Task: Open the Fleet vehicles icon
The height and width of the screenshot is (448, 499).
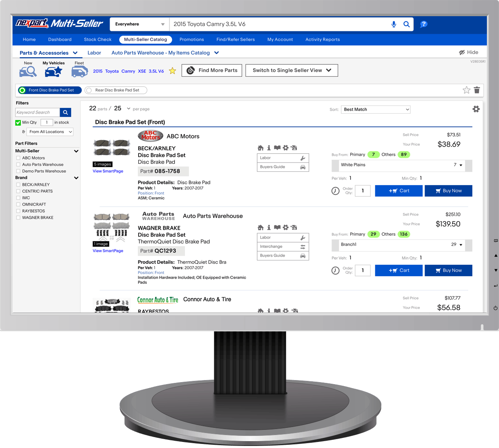Action: point(79,72)
